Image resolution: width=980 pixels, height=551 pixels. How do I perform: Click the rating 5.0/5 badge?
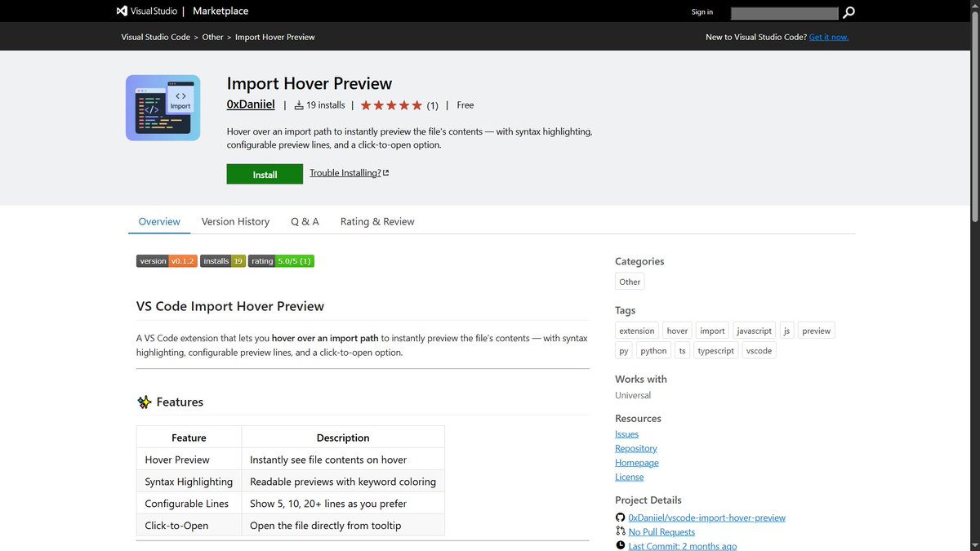tap(281, 261)
